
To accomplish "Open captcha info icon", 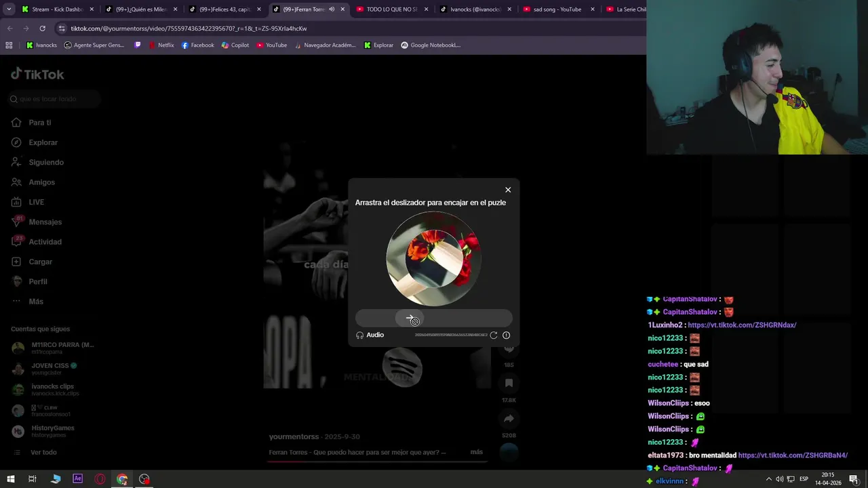I will pos(506,335).
